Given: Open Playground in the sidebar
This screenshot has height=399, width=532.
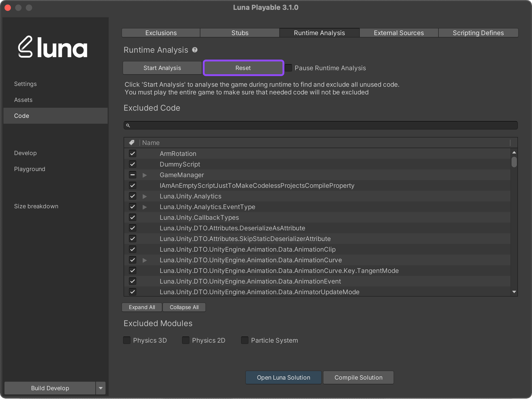Looking at the screenshot, I should pyautogui.click(x=56, y=169).
